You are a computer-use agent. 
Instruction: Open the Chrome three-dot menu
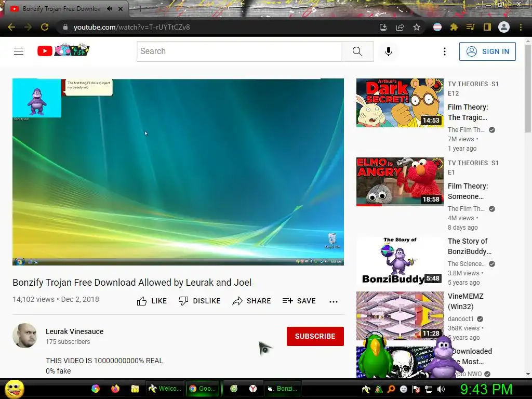[521, 27]
